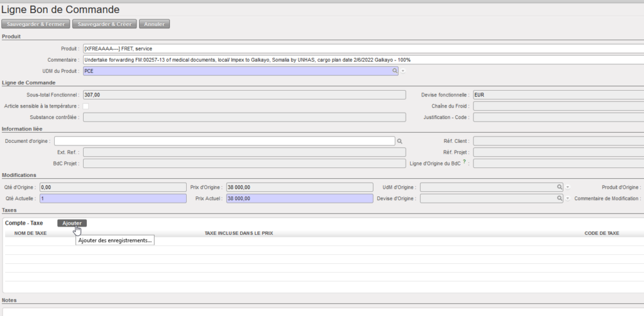Toggle the Article sensible à la température checkbox
Viewport: 644px width, 316px height.
point(86,106)
